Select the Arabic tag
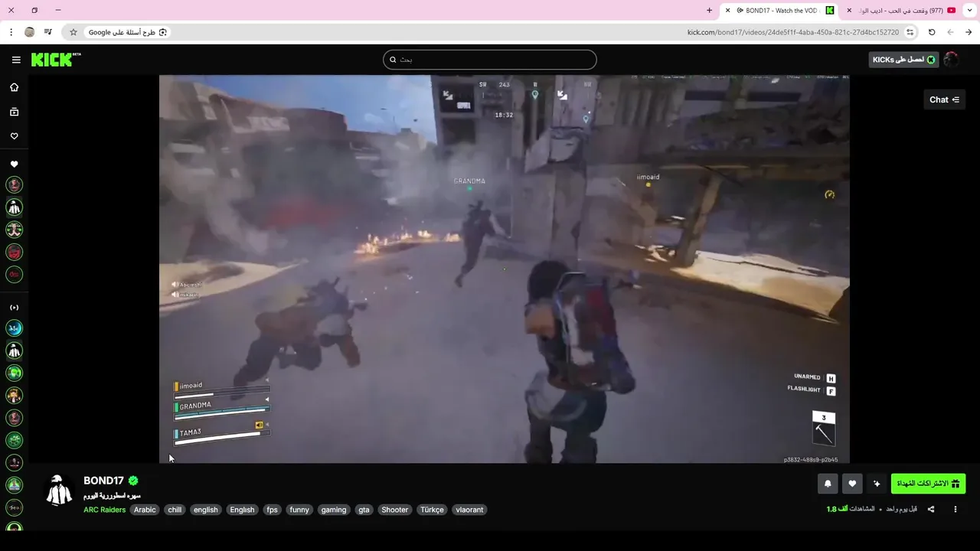 (x=145, y=510)
